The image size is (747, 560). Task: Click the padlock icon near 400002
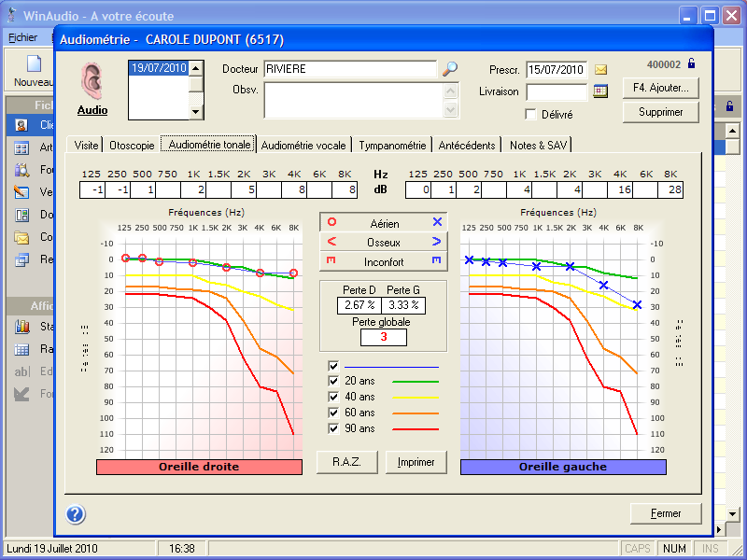691,63
